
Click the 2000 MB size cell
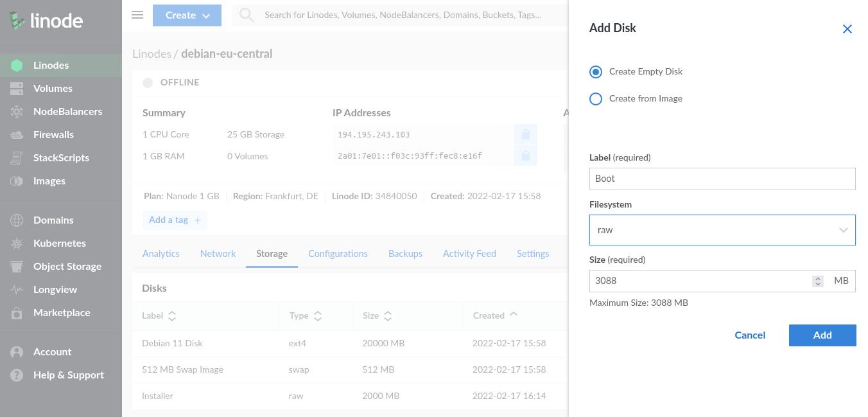pyautogui.click(x=381, y=396)
